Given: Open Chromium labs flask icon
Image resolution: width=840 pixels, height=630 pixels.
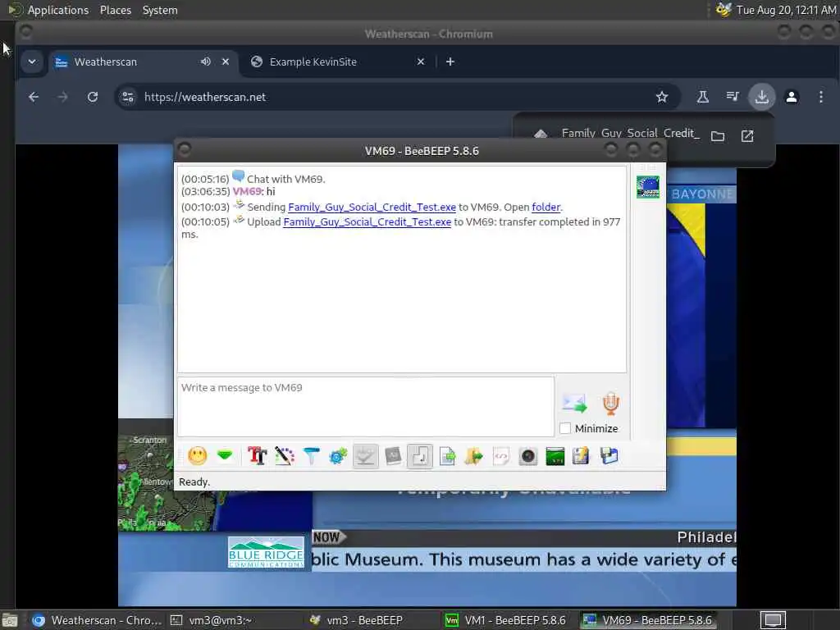Looking at the screenshot, I should click(702, 97).
